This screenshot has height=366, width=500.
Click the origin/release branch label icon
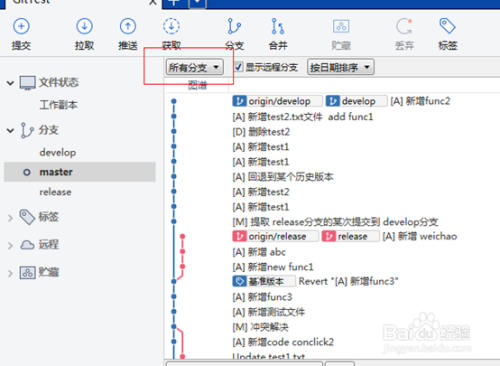(239, 236)
